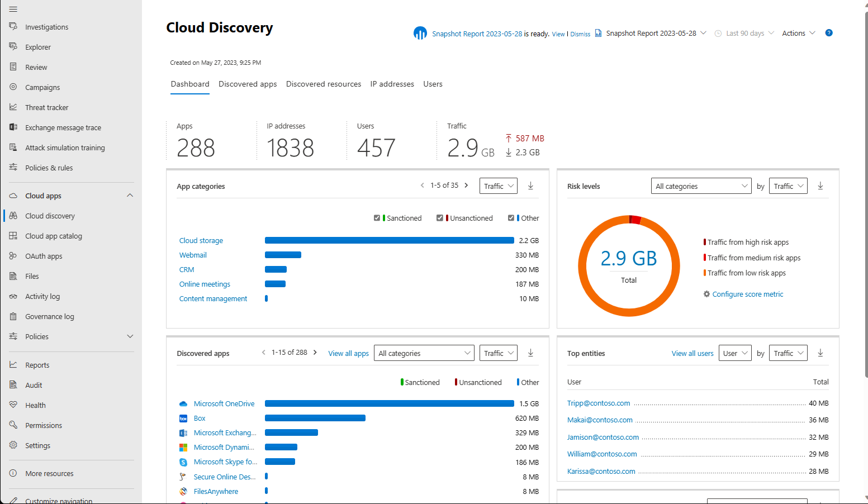This screenshot has width=868, height=504.
Task: Collapse the Cloud apps navigation section
Action: click(x=130, y=195)
